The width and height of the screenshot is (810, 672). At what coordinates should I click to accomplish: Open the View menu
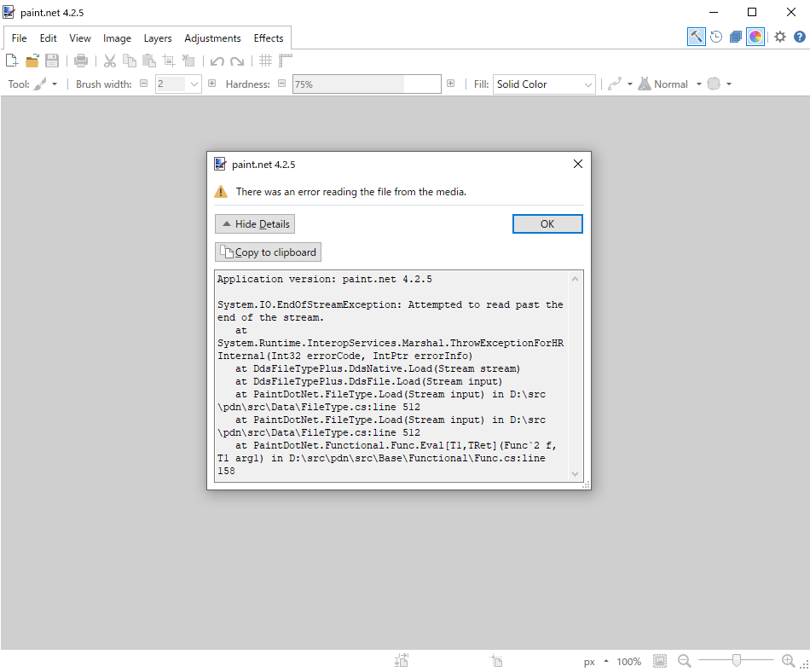coord(80,38)
